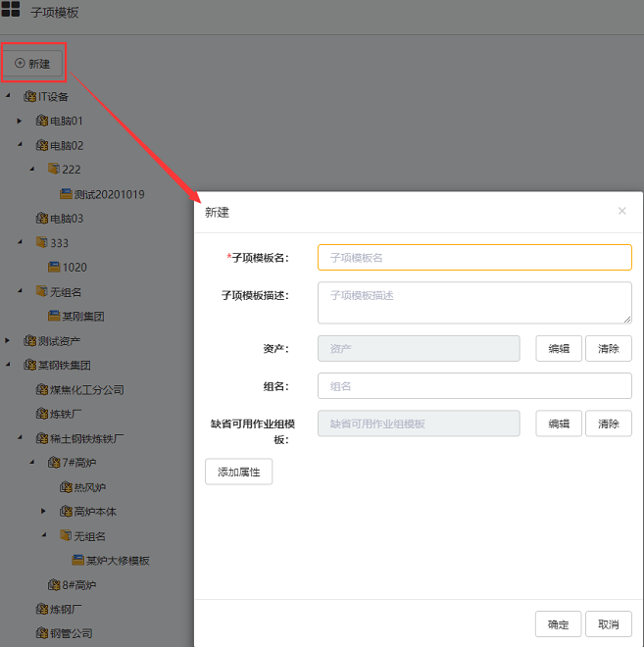
Task: Select 某炉大修模板 in the tree
Action: pyautogui.click(x=117, y=561)
